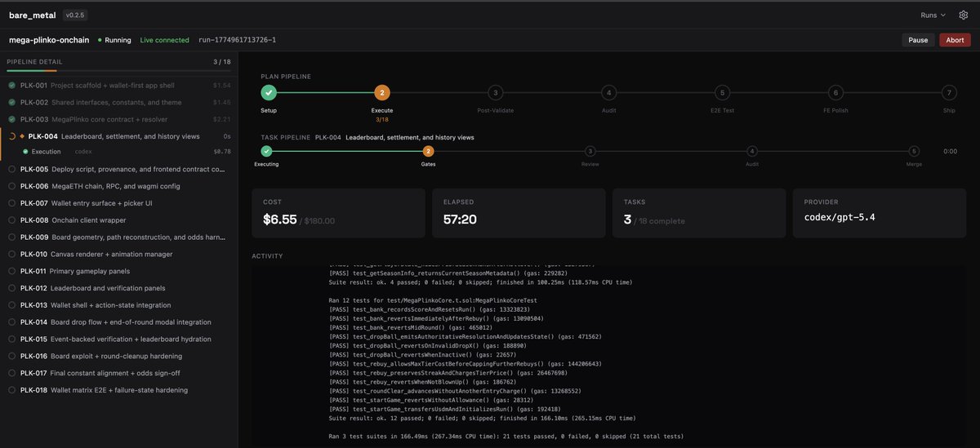Click the green check icon for PLK-001
Image resolution: width=980 pixels, height=448 pixels.
pos(12,85)
